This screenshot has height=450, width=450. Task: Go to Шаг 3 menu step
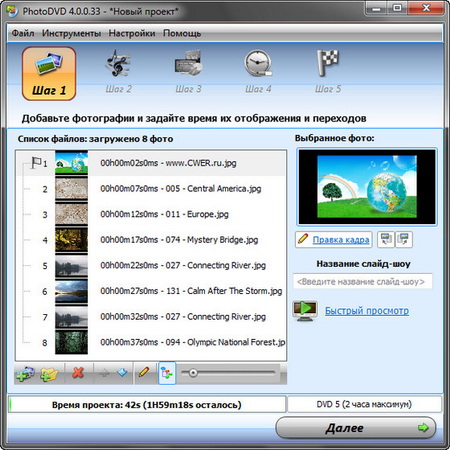click(x=188, y=72)
